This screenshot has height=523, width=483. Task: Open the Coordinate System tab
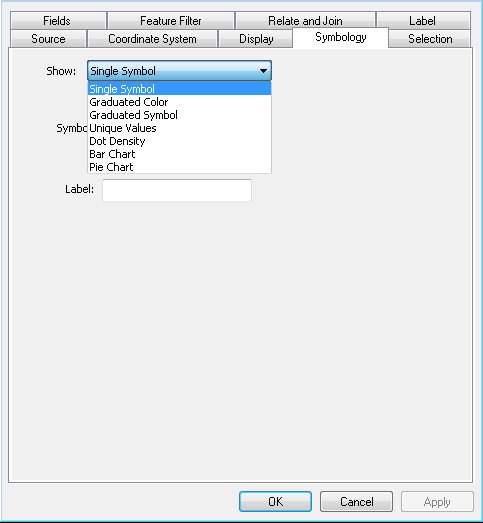pos(152,39)
